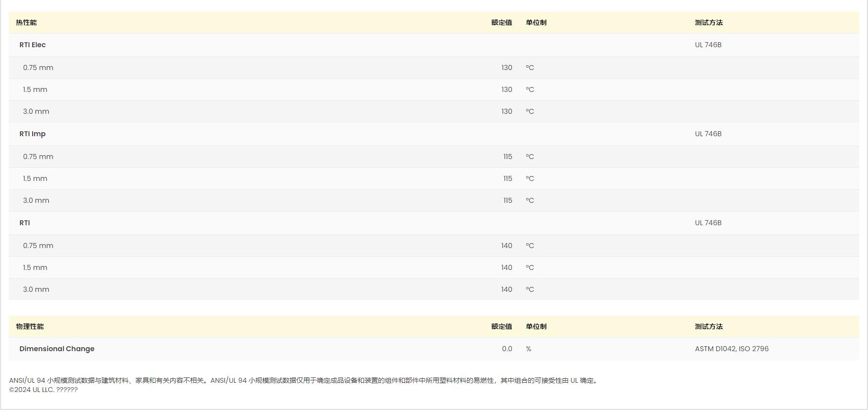
Task: Click 单位制 header in 物理性能 table
Action: 536,326
